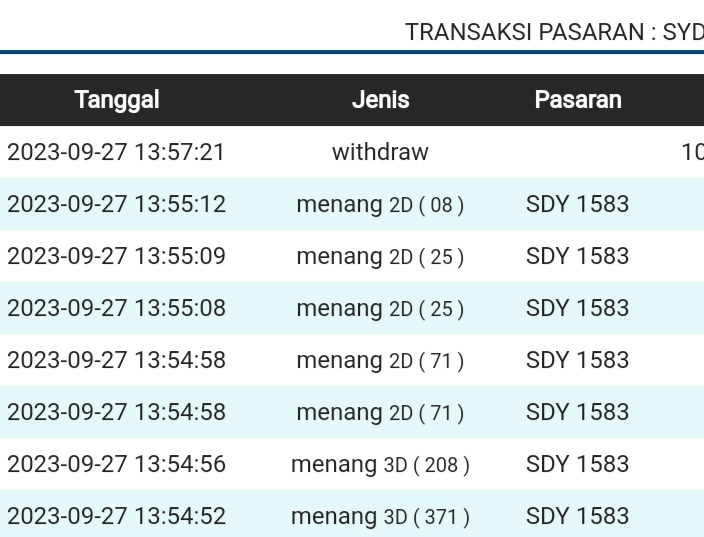704x537 pixels.
Task: Click SDY 1583 in the 13:55:12 row
Action: click(x=577, y=204)
